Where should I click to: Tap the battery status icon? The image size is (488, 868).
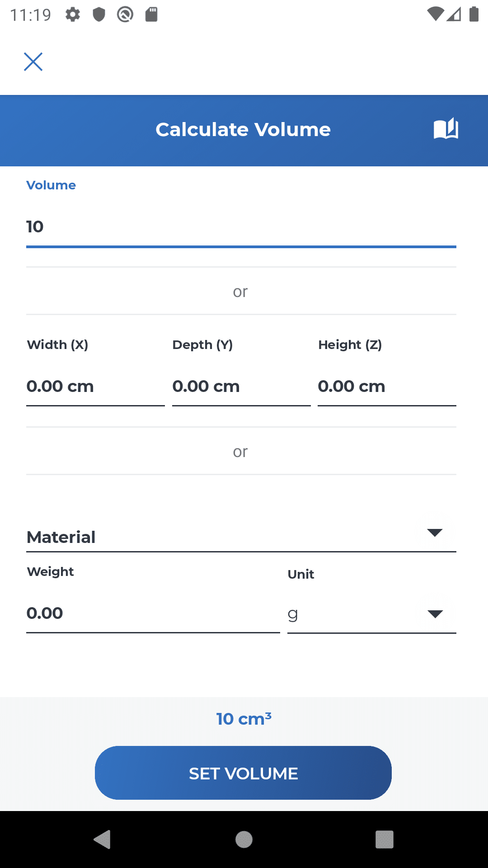[474, 14]
